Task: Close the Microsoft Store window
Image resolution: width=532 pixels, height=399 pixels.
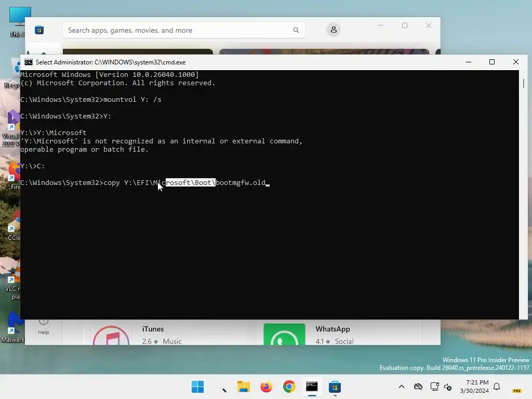Action: coord(429,25)
